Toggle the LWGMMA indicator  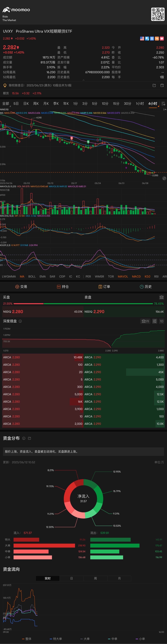9,277
